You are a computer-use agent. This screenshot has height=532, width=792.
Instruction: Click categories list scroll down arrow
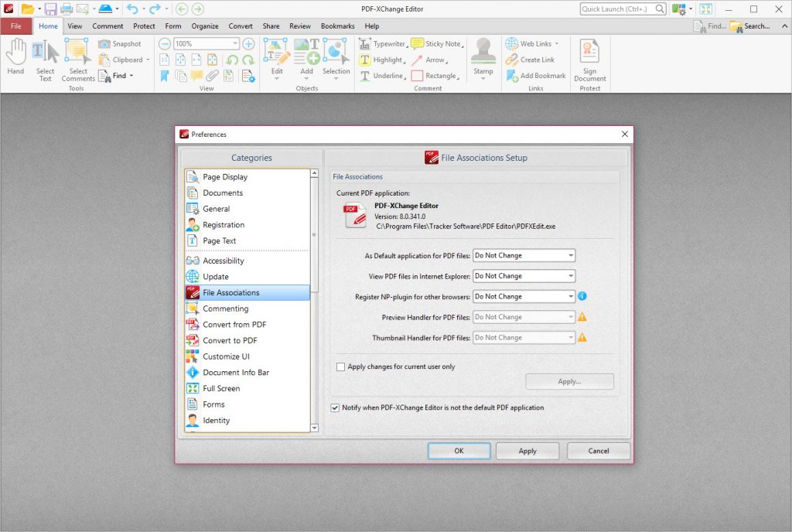tap(314, 428)
